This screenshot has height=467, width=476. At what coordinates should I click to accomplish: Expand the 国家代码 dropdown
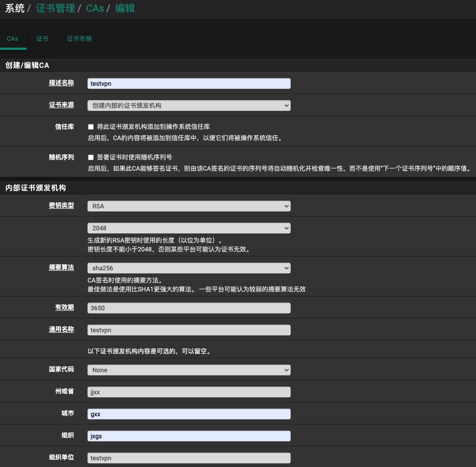(x=189, y=370)
